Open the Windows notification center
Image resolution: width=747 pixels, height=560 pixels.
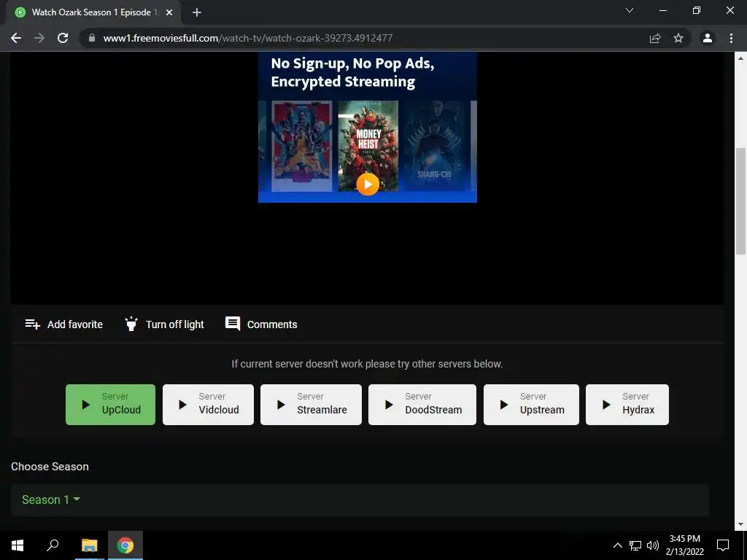723,545
